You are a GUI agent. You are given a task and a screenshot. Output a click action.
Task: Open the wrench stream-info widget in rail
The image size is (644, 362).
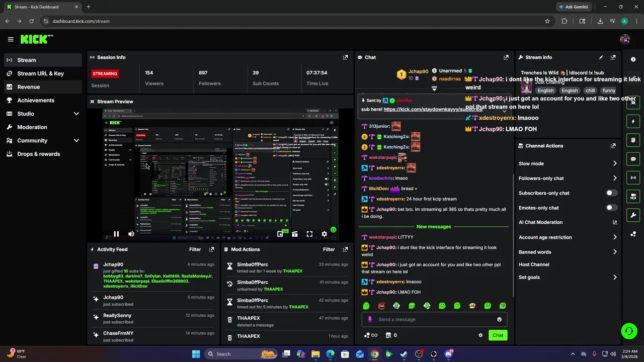point(633,215)
